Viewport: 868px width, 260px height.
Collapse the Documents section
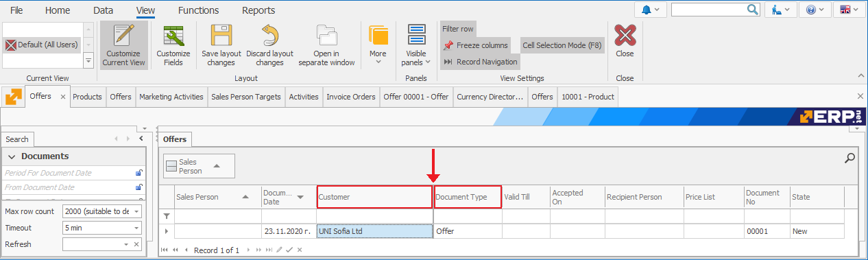12,156
